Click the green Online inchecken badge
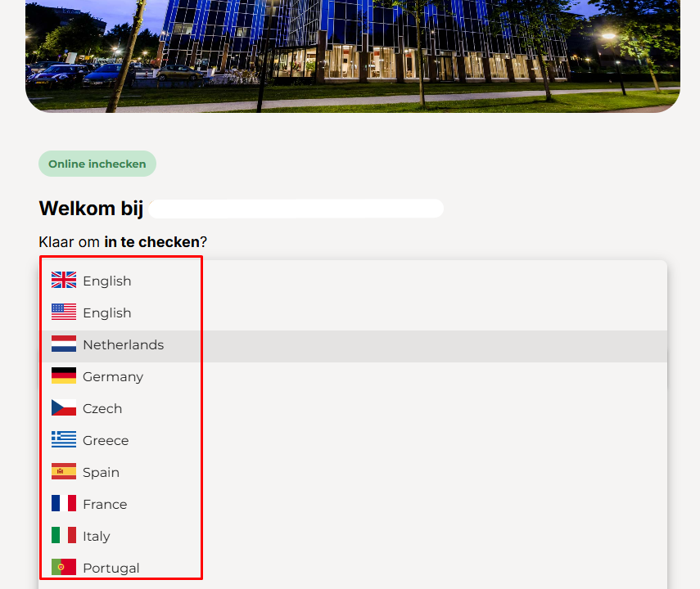 (x=97, y=164)
